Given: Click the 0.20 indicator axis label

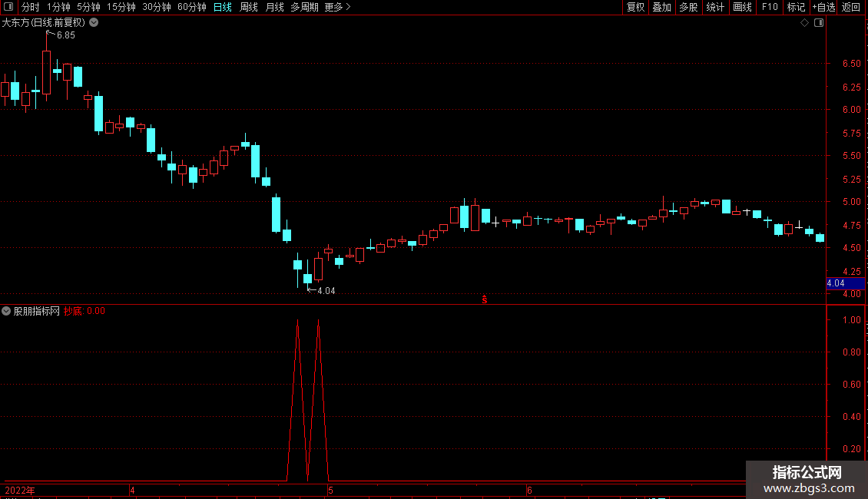Looking at the screenshot, I should (x=851, y=449).
